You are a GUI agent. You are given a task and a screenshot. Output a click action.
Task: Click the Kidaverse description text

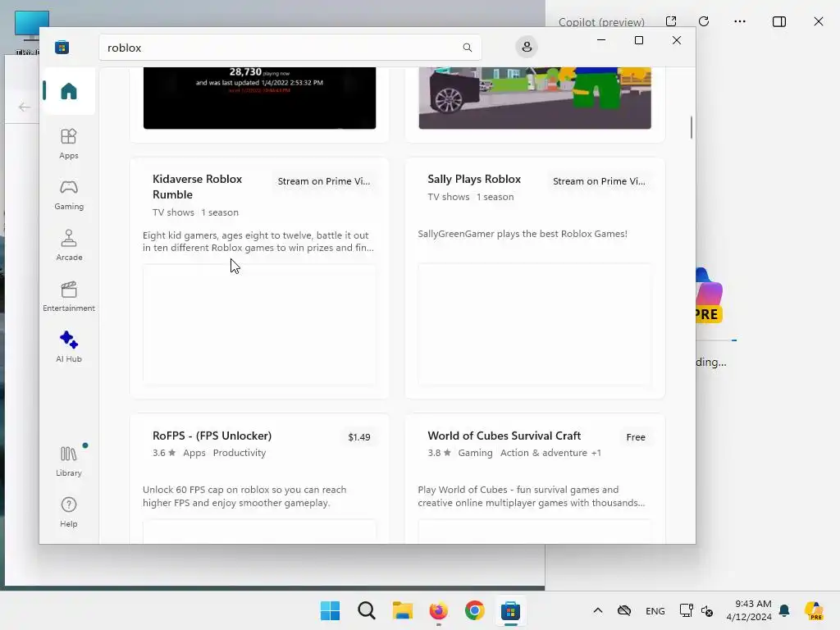coord(258,242)
